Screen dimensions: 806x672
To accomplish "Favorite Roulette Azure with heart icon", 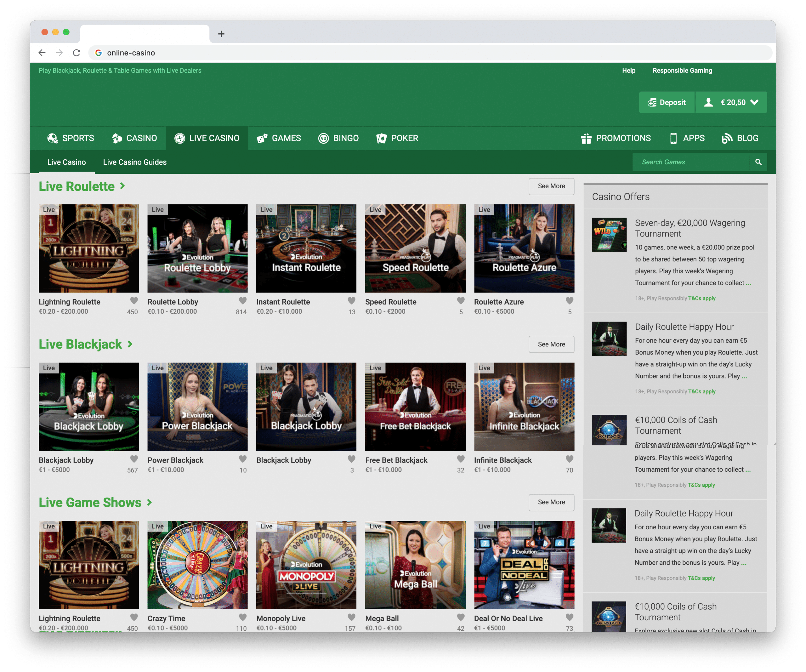I will [x=570, y=300].
